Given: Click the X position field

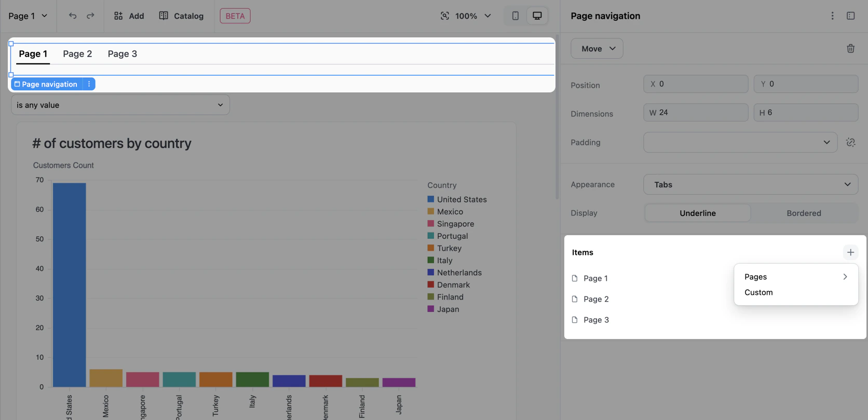Looking at the screenshot, I should (696, 84).
